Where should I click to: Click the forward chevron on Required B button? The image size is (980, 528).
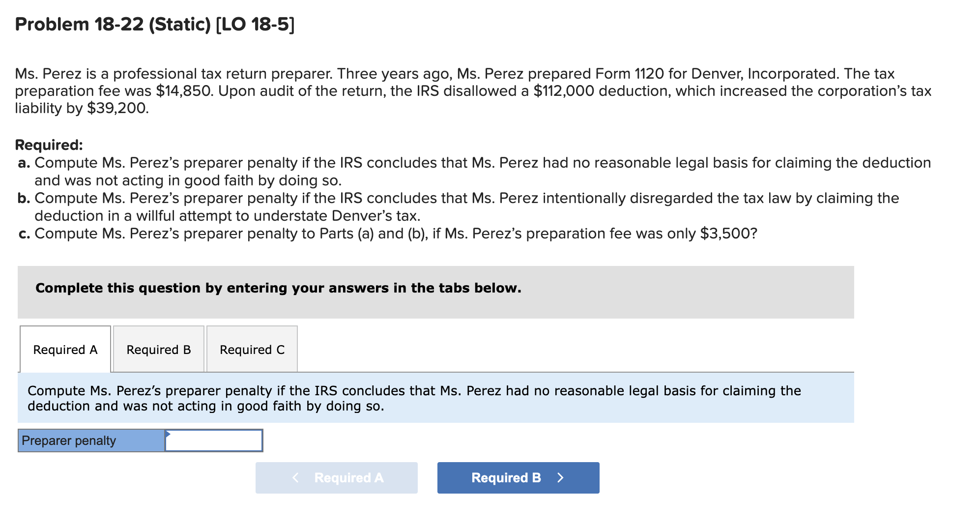561,477
